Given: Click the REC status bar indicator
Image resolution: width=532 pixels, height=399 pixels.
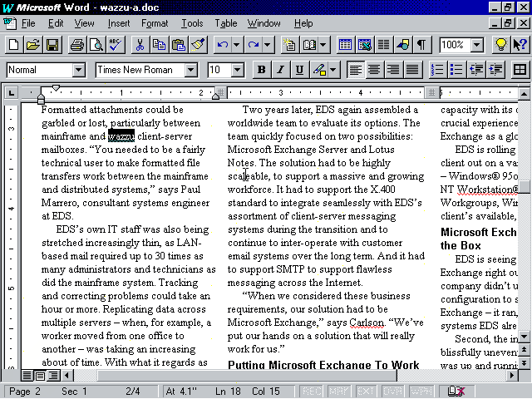Looking at the screenshot, I should click(311, 392).
